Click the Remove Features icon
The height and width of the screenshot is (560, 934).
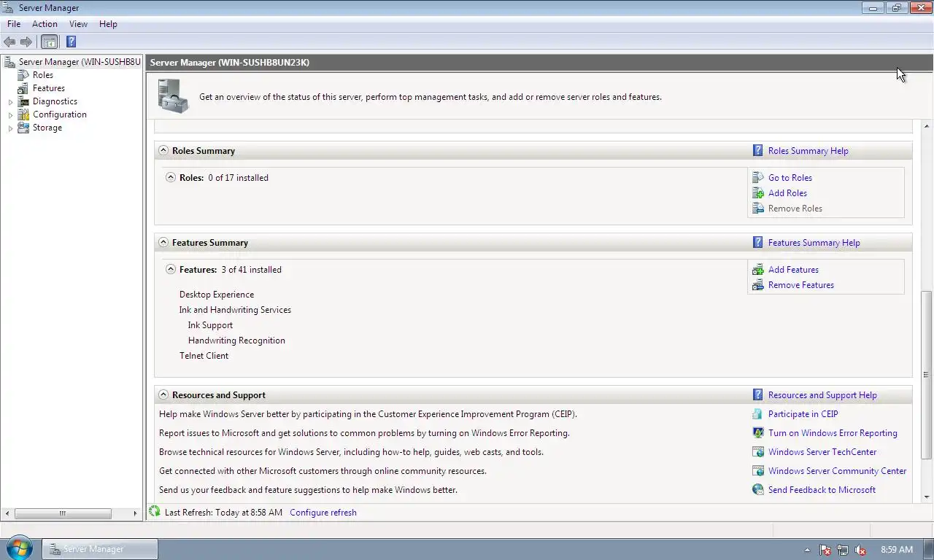point(758,285)
